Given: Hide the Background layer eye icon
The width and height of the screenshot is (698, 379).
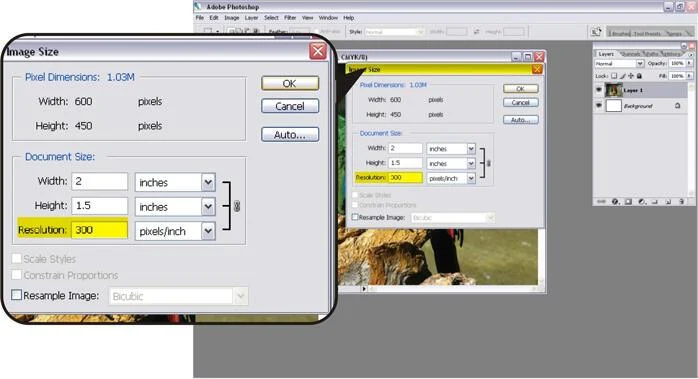Looking at the screenshot, I should (599, 105).
